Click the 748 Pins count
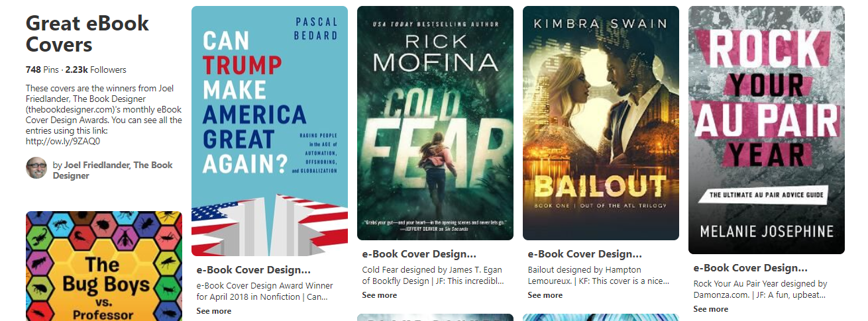The image size is (868, 321). coord(42,69)
